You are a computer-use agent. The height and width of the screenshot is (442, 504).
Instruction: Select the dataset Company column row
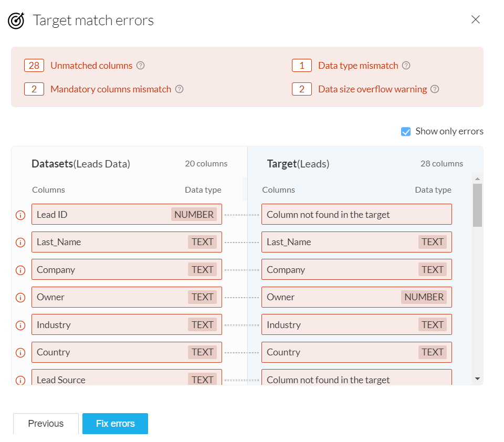127,269
